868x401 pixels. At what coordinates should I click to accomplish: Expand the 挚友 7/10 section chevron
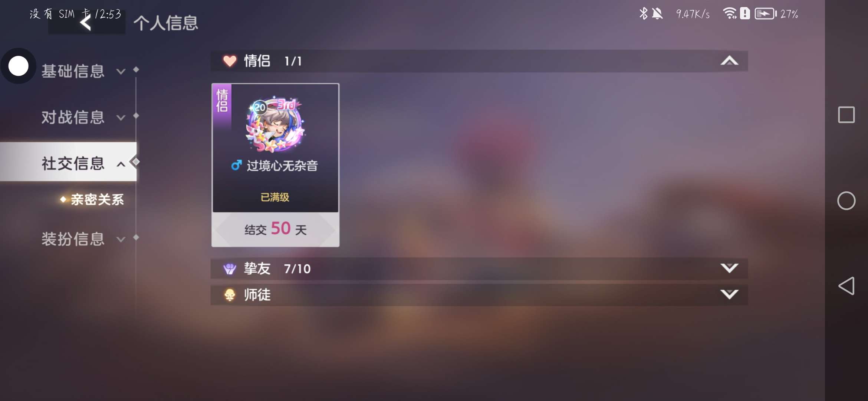(x=729, y=268)
